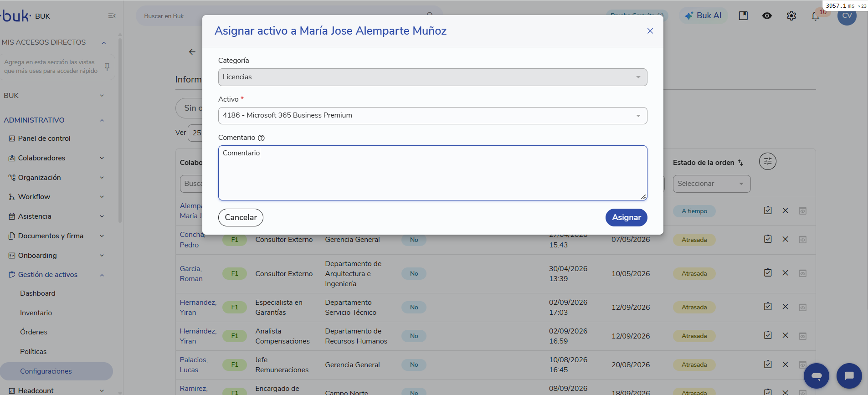Open Inventario in the sidebar
This screenshot has width=868, height=395.
tap(36, 313)
